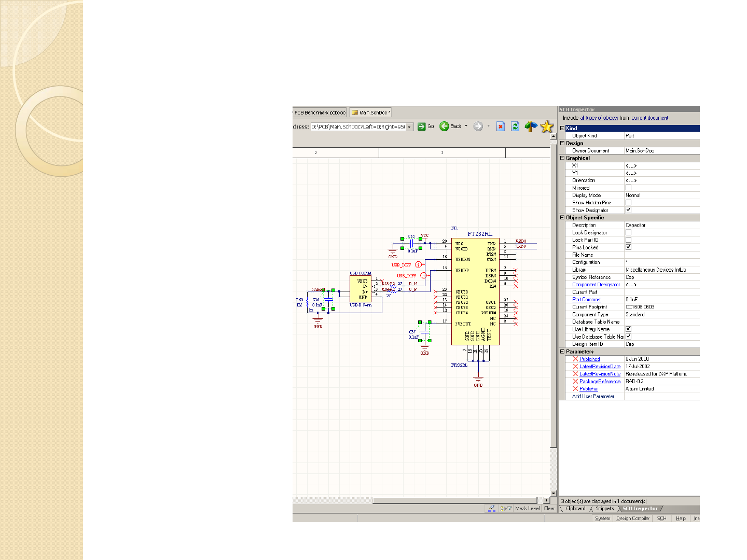
Task: Click the signpost home icon
Action: 531,127
